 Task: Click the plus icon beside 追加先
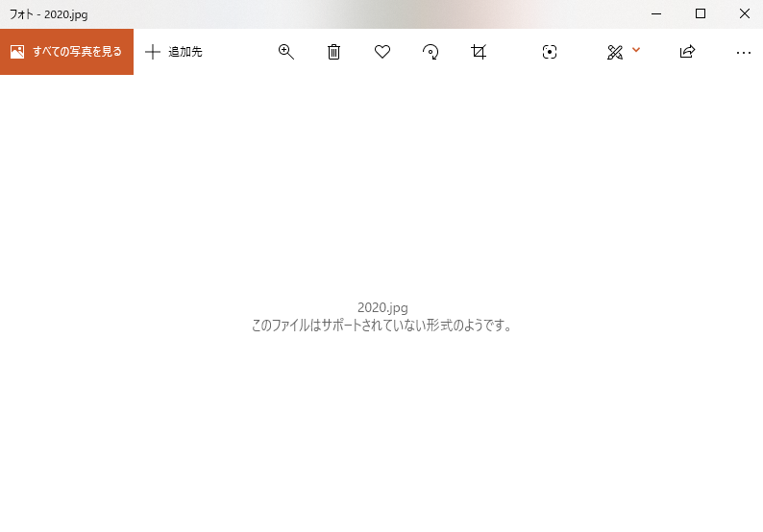tap(153, 52)
